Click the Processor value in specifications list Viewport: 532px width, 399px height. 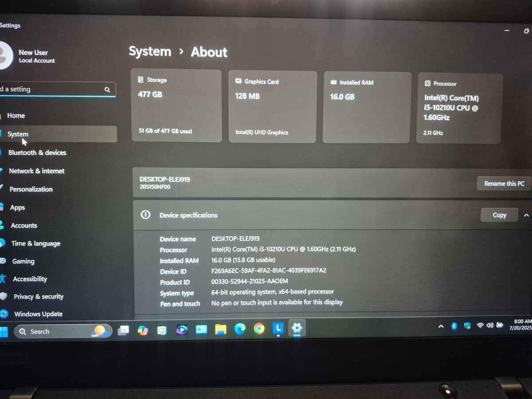tap(284, 249)
